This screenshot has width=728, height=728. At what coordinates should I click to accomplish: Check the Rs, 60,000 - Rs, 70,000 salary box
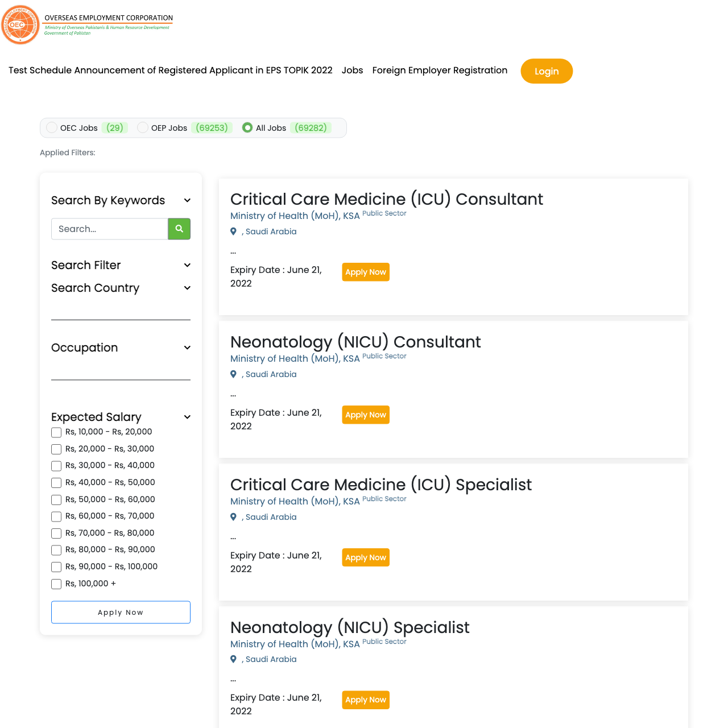(56, 516)
